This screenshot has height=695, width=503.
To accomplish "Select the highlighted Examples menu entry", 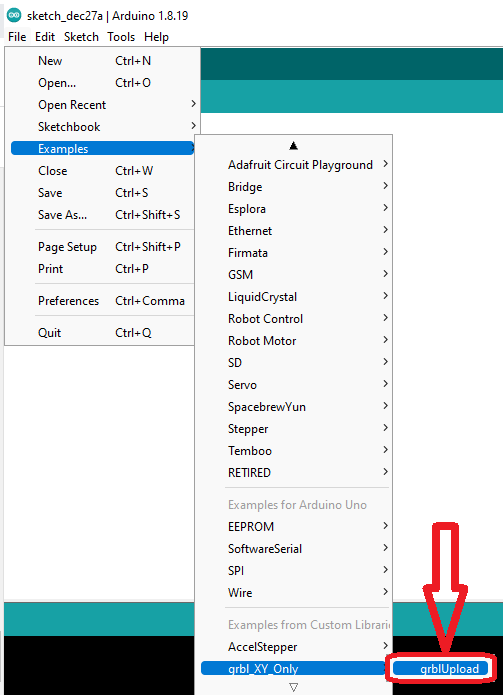I will [x=102, y=148].
